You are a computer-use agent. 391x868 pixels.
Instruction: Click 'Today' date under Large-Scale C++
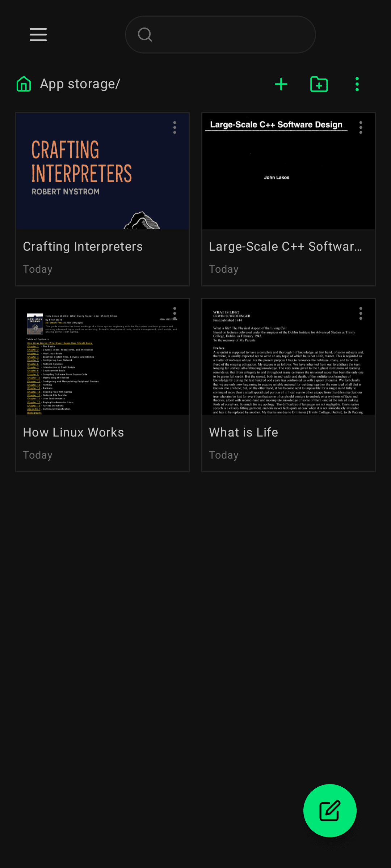tap(224, 269)
